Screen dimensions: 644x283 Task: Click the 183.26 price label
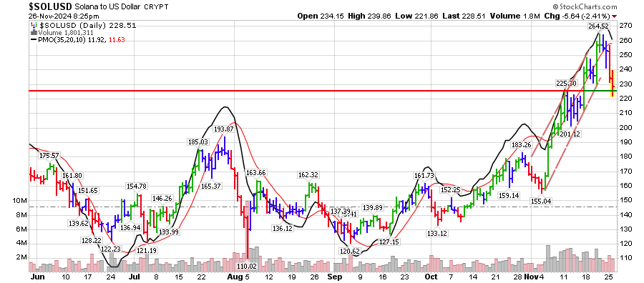coord(521,145)
